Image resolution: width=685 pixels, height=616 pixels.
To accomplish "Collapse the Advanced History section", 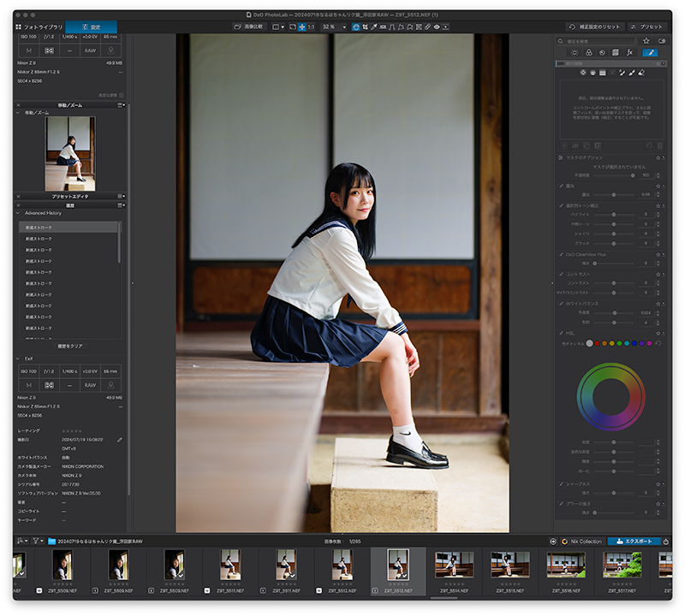I will click(18, 213).
